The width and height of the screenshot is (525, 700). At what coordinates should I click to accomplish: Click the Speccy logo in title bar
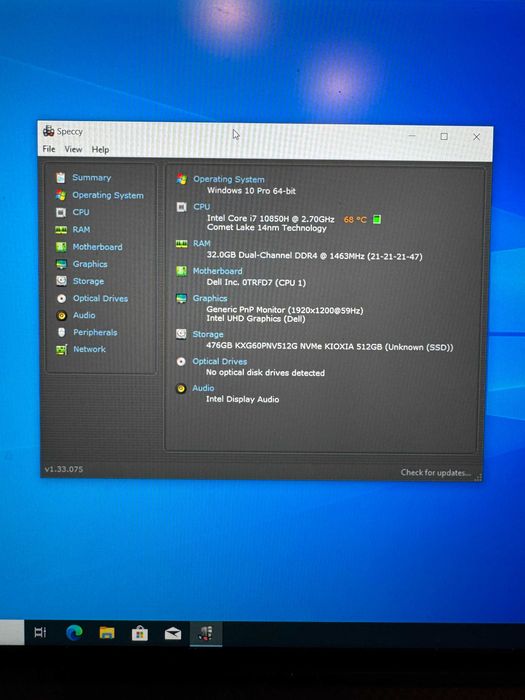(x=48, y=131)
